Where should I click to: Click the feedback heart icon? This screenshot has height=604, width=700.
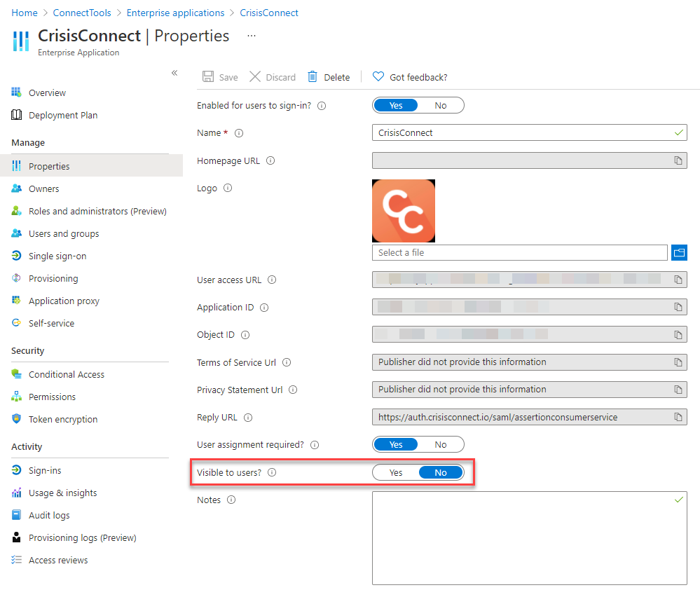378,77
